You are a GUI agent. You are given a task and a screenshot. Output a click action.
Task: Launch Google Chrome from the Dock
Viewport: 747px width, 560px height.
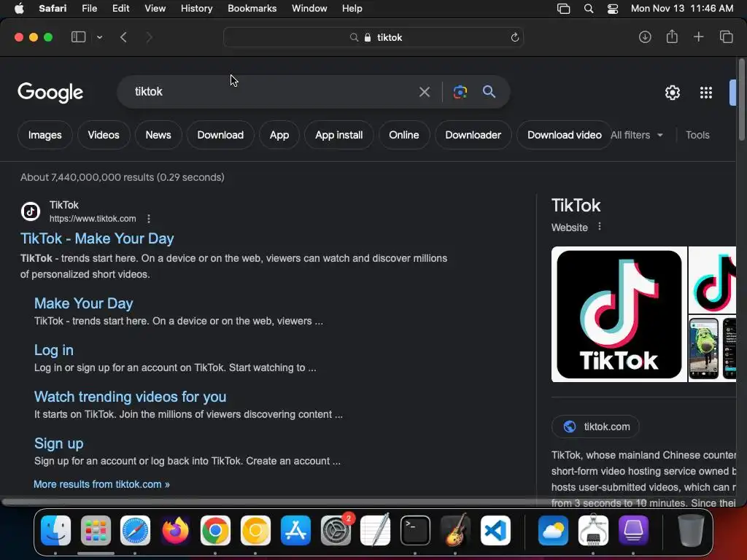pos(215,530)
